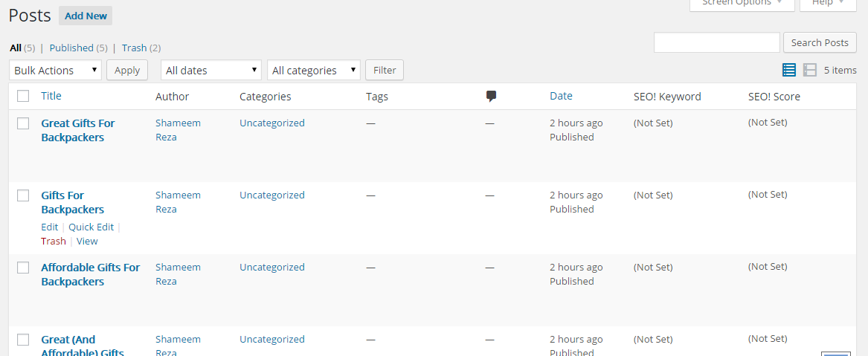The width and height of the screenshot is (868, 356).
Task: Open Quick Edit for Gifts For Backpackers
Action: (x=91, y=227)
